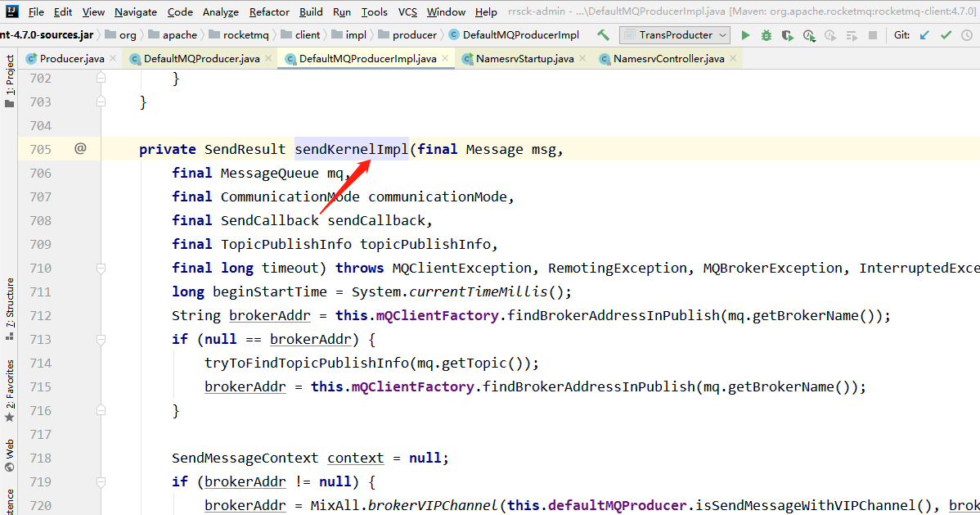Collapse fold marker at line 703
This screenshot has height=515, width=980.
(101, 102)
